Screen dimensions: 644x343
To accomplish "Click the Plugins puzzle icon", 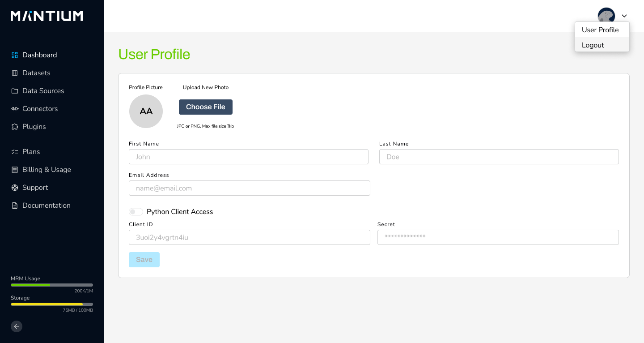I will [15, 127].
